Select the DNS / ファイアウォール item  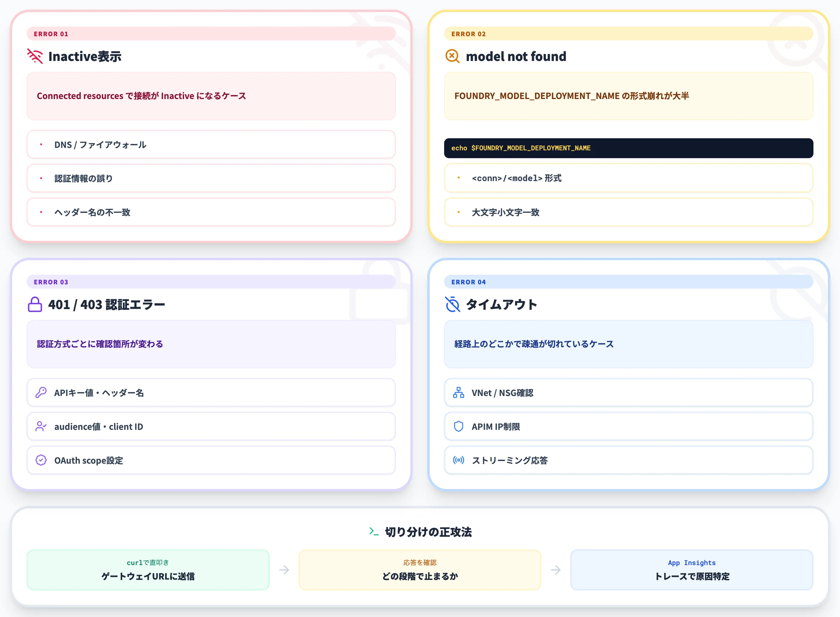[211, 145]
